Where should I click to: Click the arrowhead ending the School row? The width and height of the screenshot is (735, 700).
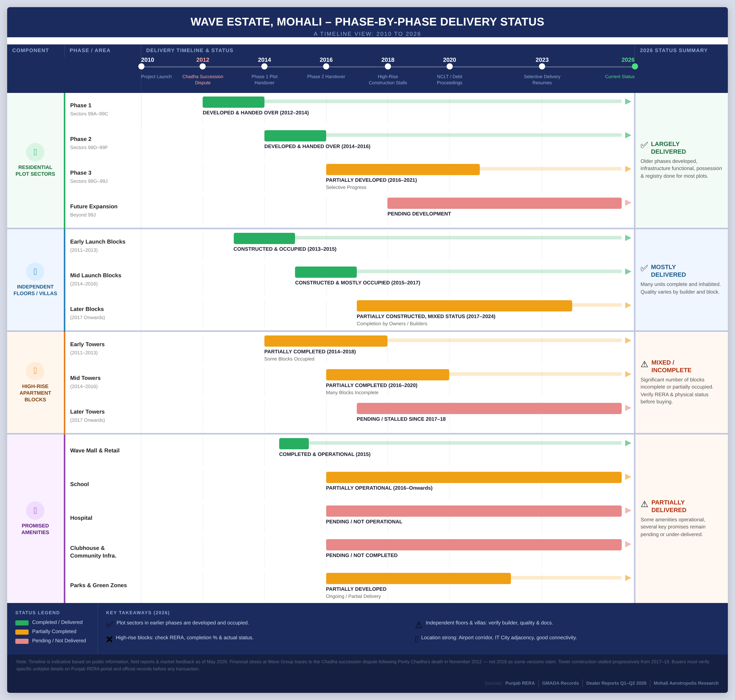click(x=628, y=477)
